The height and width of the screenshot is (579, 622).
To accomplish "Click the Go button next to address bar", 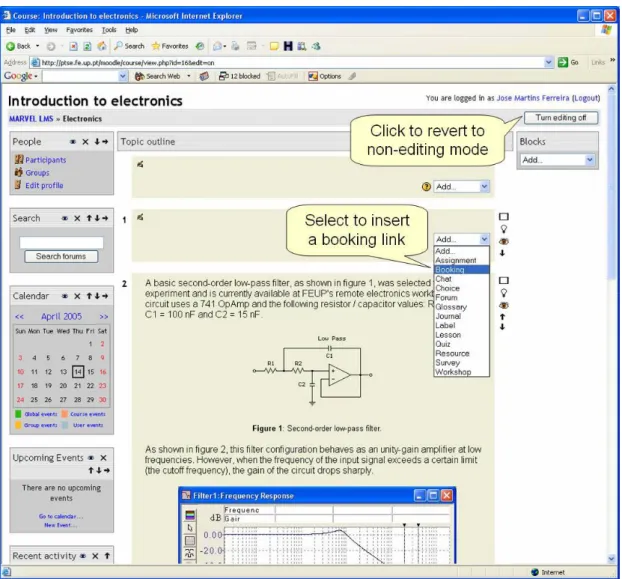I will [x=568, y=62].
